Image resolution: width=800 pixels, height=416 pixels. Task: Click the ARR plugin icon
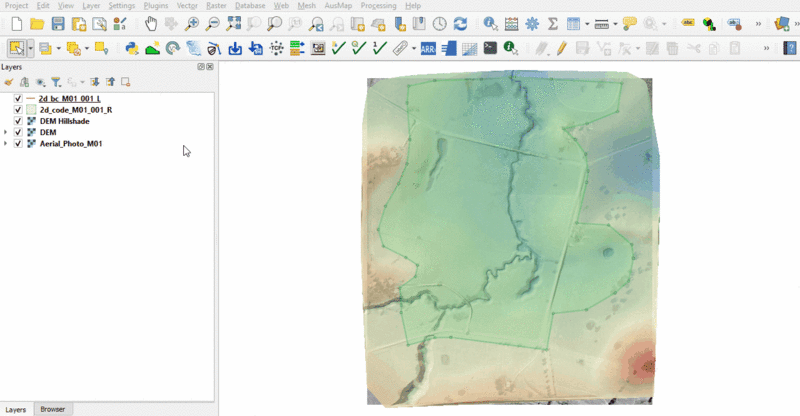tap(427, 47)
